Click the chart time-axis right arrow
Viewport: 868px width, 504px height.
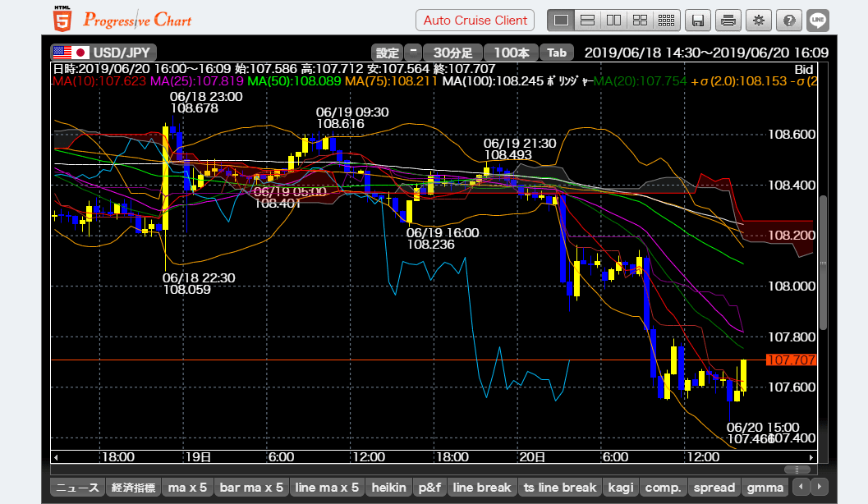pyautogui.click(x=811, y=457)
